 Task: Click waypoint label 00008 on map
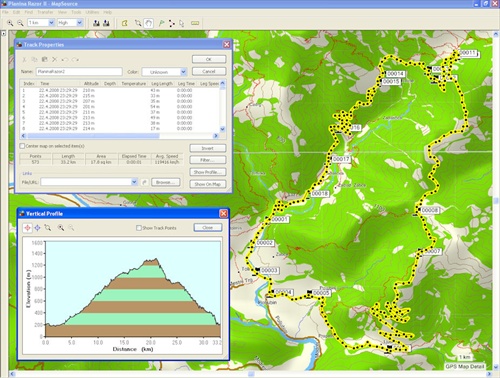[x=430, y=210]
